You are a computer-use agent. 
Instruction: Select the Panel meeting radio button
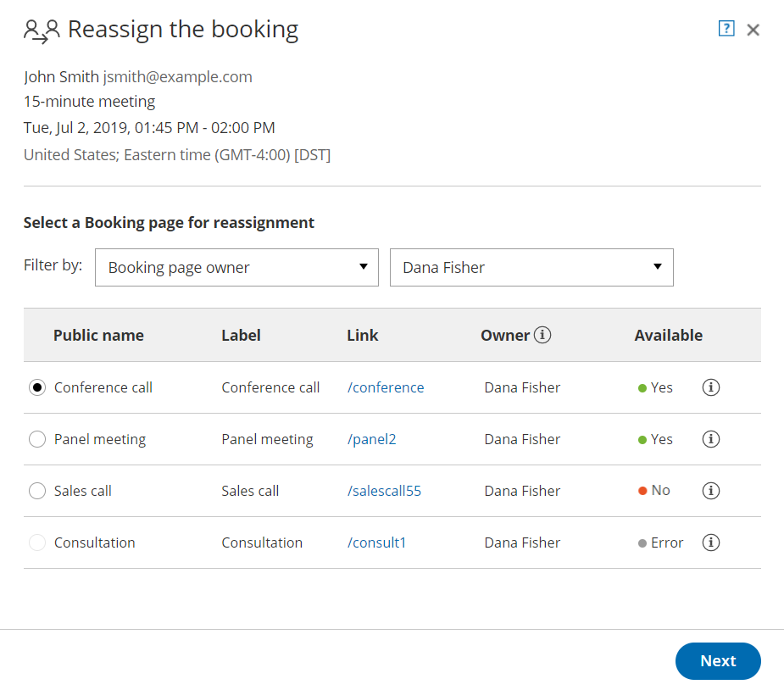coord(37,439)
